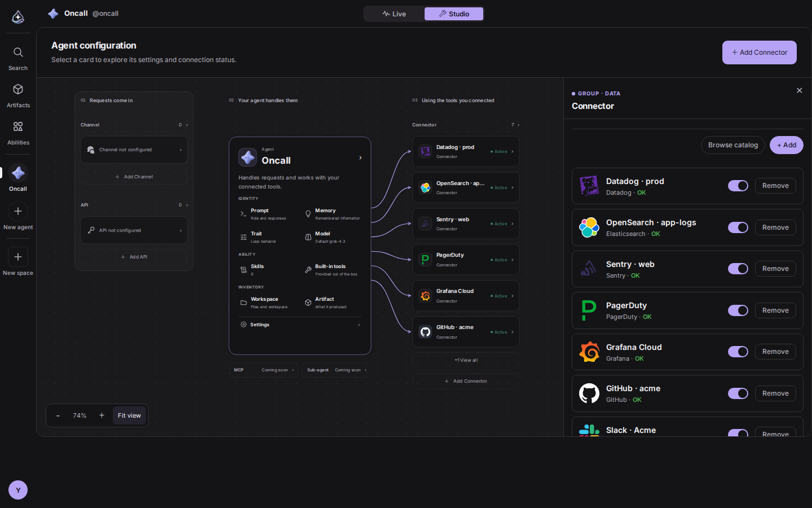Switch to the Studio tab

click(454, 14)
